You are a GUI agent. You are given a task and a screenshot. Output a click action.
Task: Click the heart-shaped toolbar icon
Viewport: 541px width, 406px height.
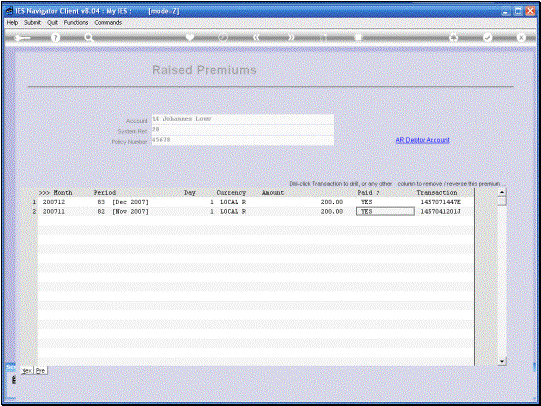pyautogui.click(x=190, y=37)
